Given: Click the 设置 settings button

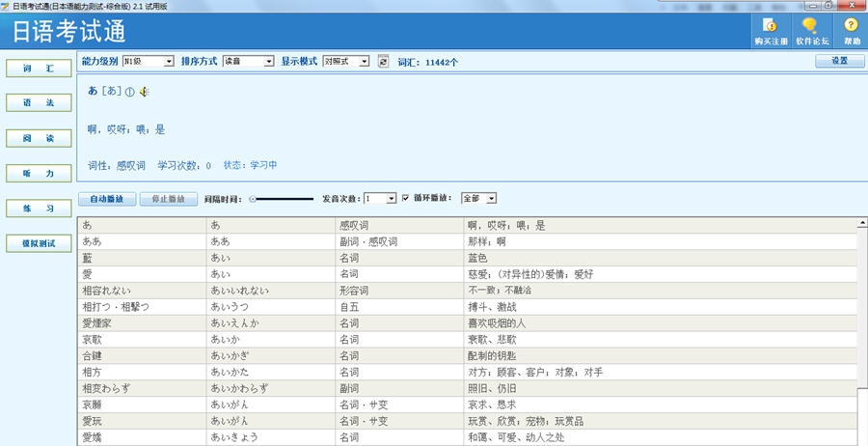Looking at the screenshot, I should click(x=840, y=62).
